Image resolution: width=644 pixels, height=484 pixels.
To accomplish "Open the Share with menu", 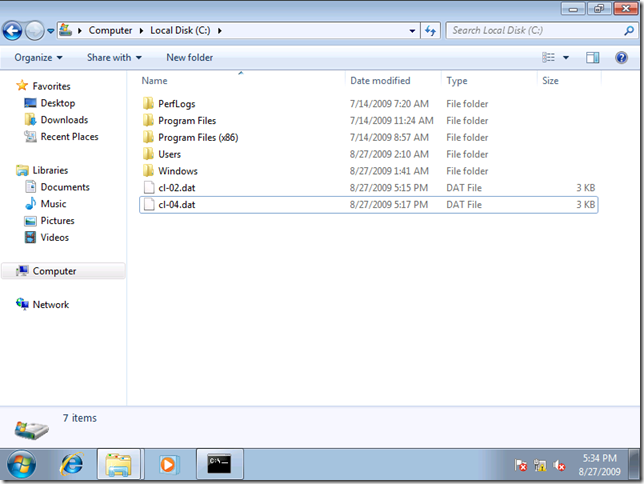I will pyautogui.click(x=114, y=58).
